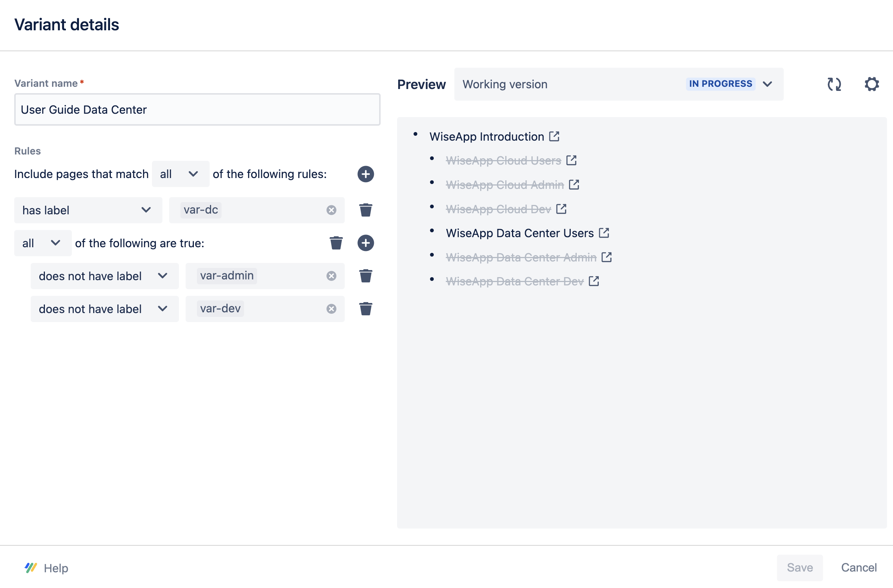Image resolution: width=893 pixels, height=588 pixels.
Task: Open WiseApp Data Center Users external link
Action: 604,233
